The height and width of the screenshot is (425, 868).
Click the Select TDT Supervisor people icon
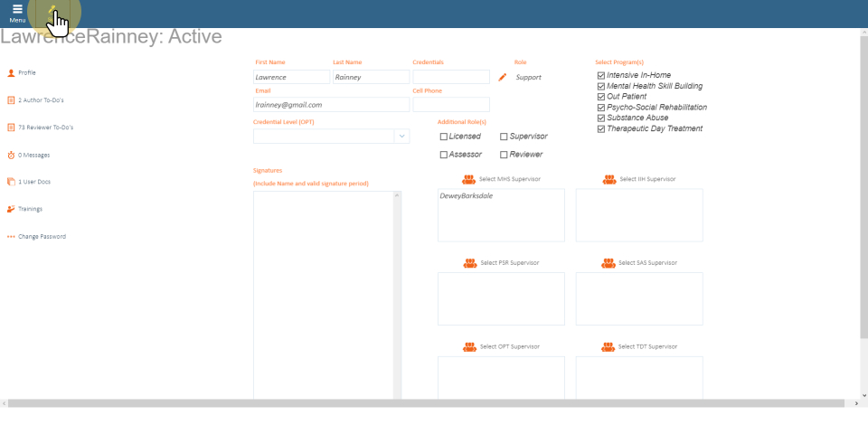(x=609, y=346)
